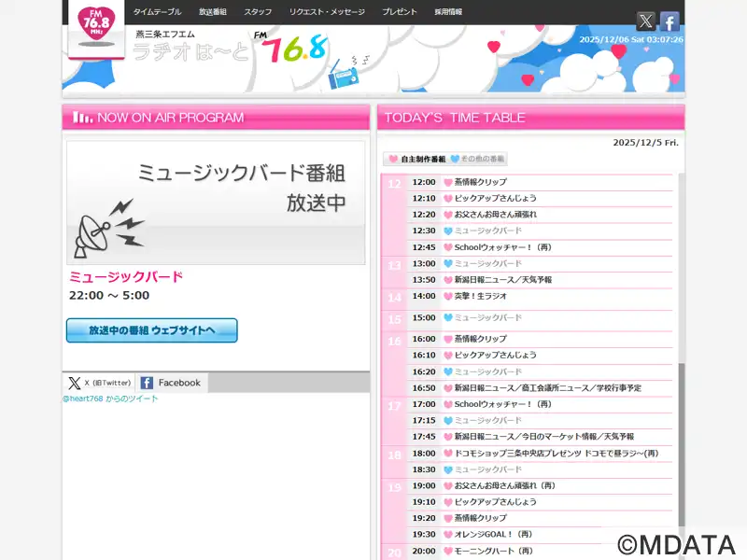The height and width of the screenshot is (560, 747).
Task: Open the Facebook icon in header
Action: coord(669,21)
